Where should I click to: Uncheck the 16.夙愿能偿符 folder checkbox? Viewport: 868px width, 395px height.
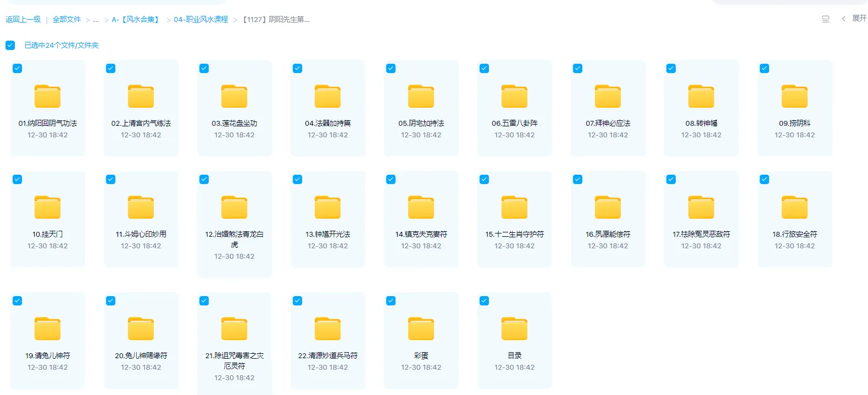click(x=577, y=180)
